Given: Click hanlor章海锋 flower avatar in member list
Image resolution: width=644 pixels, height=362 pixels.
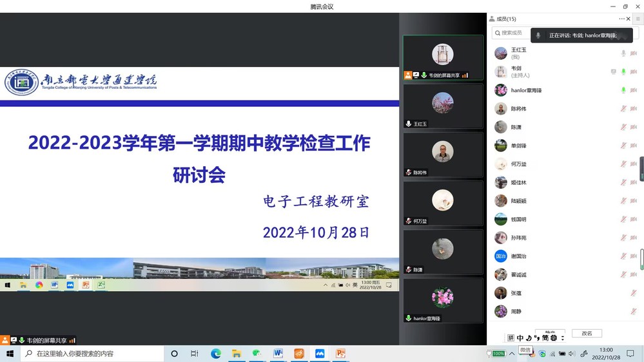Looking at the screenshot, I should coord(501,90).
